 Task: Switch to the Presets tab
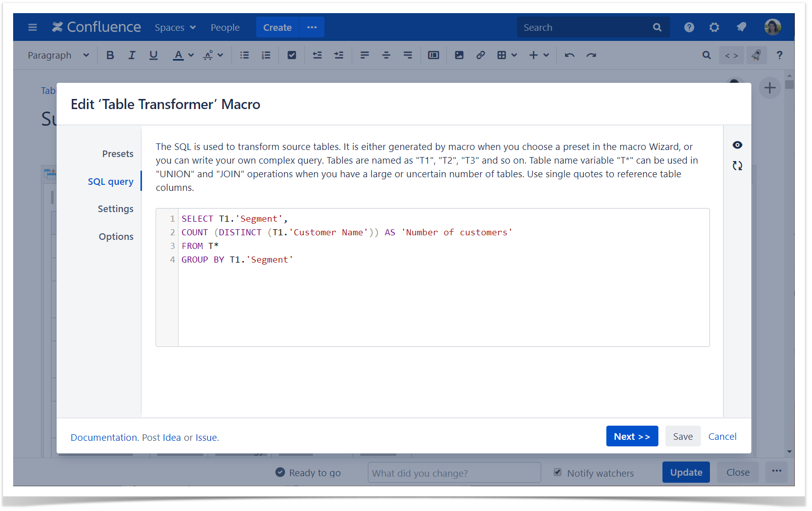point(118,154)
